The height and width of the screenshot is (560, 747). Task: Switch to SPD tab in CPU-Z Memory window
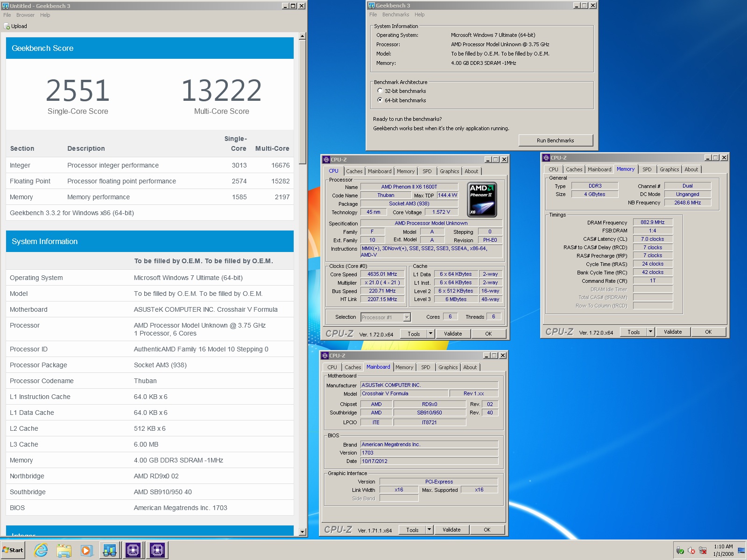(x=647, y=169)
